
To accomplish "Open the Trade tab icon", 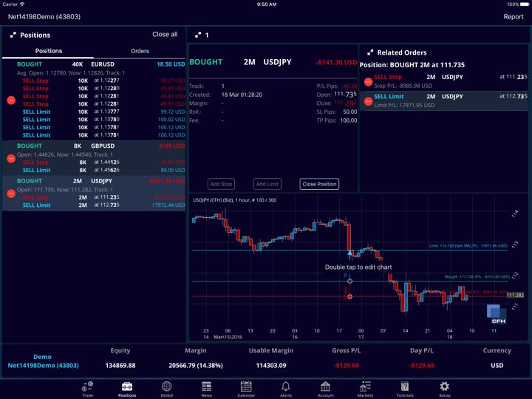I will point(87,386).
